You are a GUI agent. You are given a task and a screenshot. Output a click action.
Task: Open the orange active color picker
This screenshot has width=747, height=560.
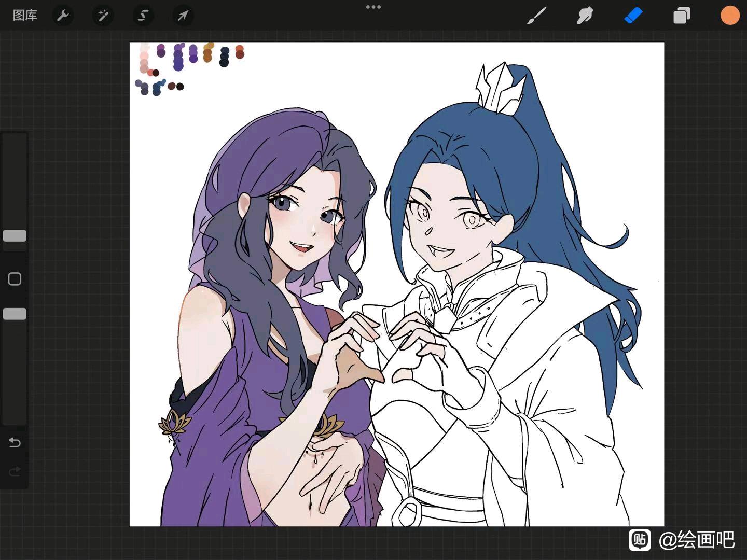click(x=730, y=16)
